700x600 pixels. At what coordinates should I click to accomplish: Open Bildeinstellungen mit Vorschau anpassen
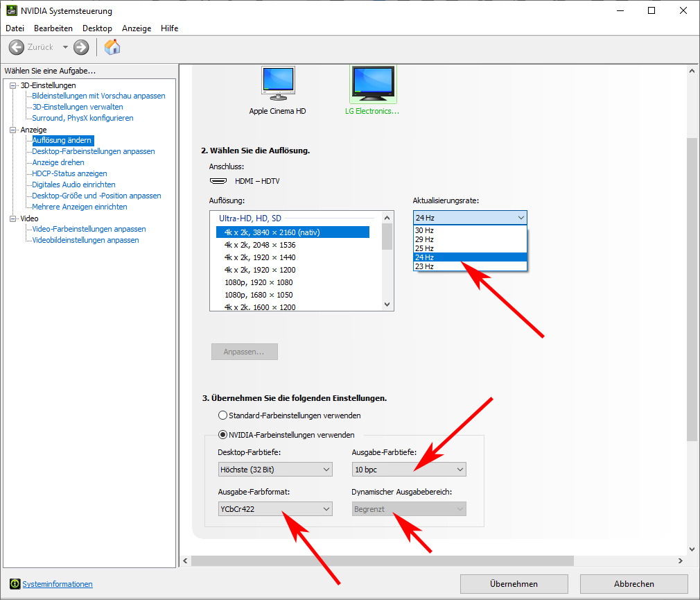98,96
